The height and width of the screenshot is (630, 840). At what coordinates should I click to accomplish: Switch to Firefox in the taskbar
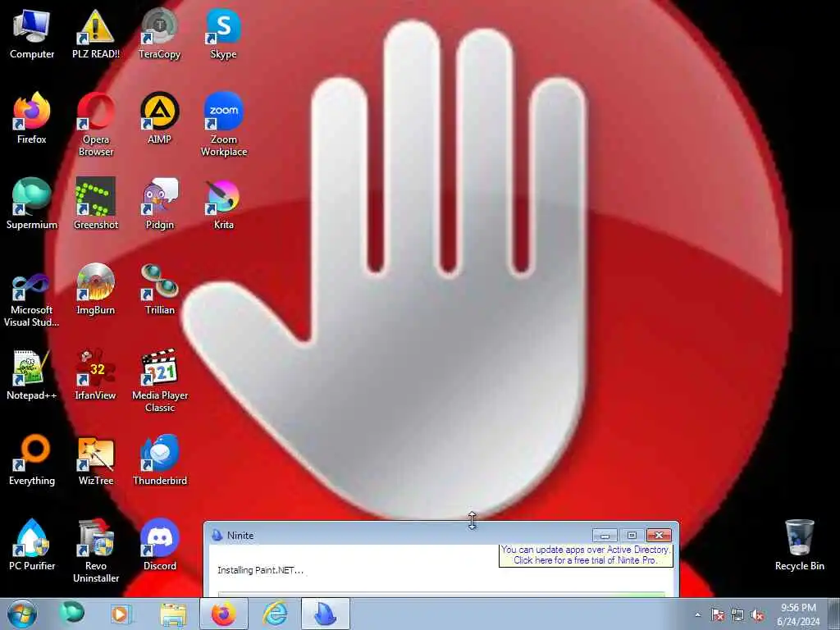click(x=223, y=614)
